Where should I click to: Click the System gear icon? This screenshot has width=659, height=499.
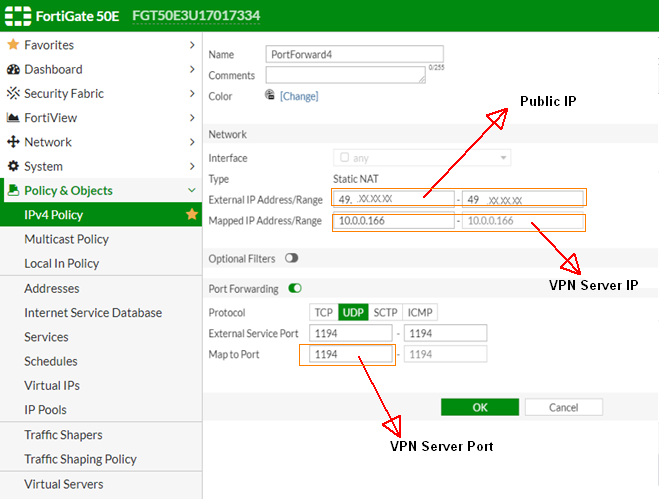pos(13,166)
